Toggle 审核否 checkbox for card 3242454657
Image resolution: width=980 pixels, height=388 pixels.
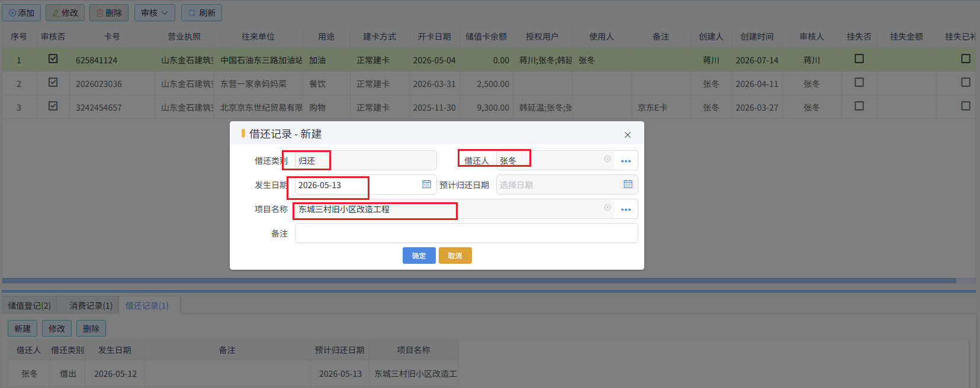coord(53,106)
